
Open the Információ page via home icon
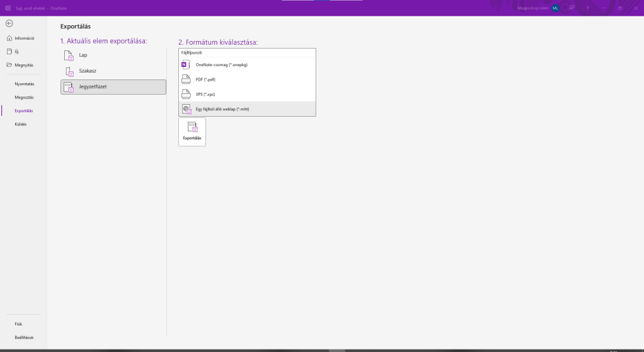[9, 38]
